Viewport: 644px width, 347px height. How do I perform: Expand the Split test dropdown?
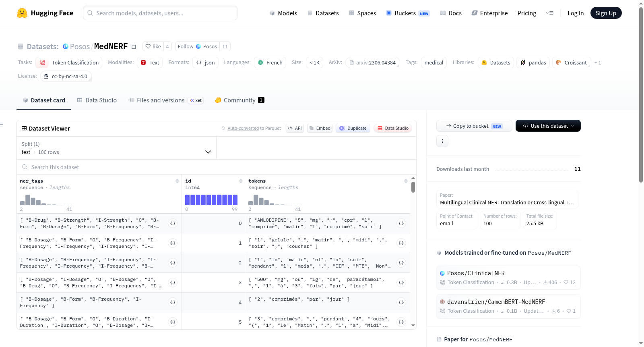[117, 148]
